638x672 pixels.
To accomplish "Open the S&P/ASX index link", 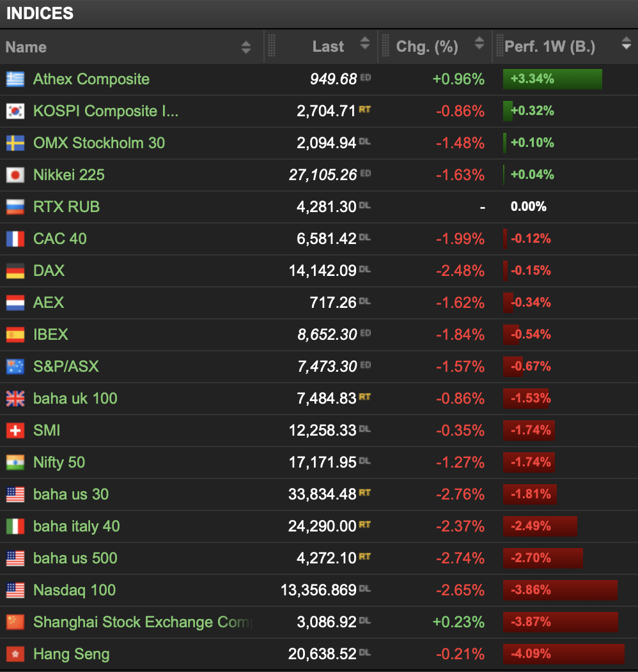I will tap(66, 367).
